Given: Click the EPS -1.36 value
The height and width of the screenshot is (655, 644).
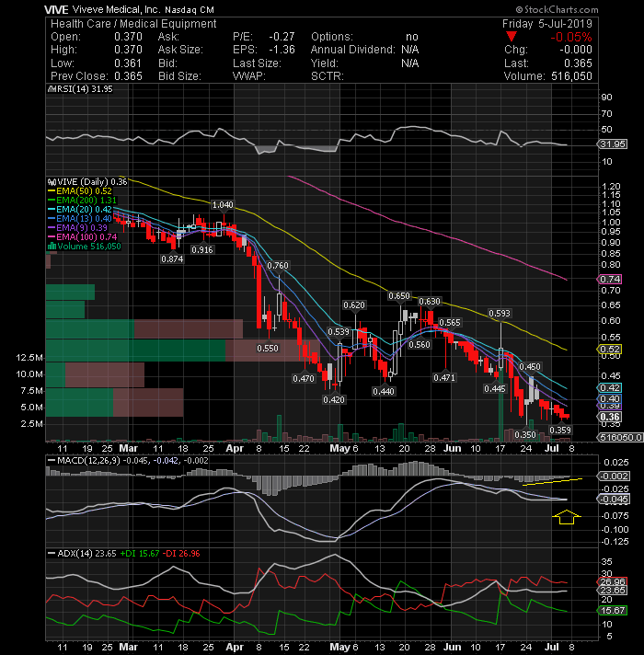Looking at the screenshot, I should [282, 50].
